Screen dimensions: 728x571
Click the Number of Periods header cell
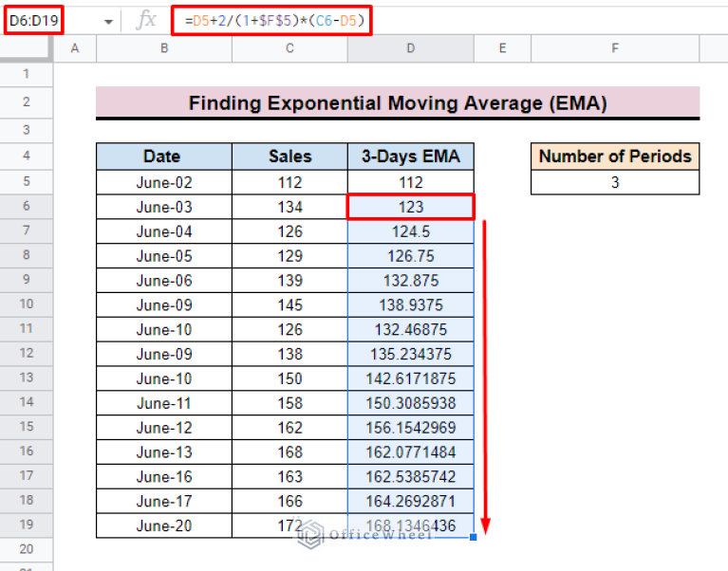point(614,157)
